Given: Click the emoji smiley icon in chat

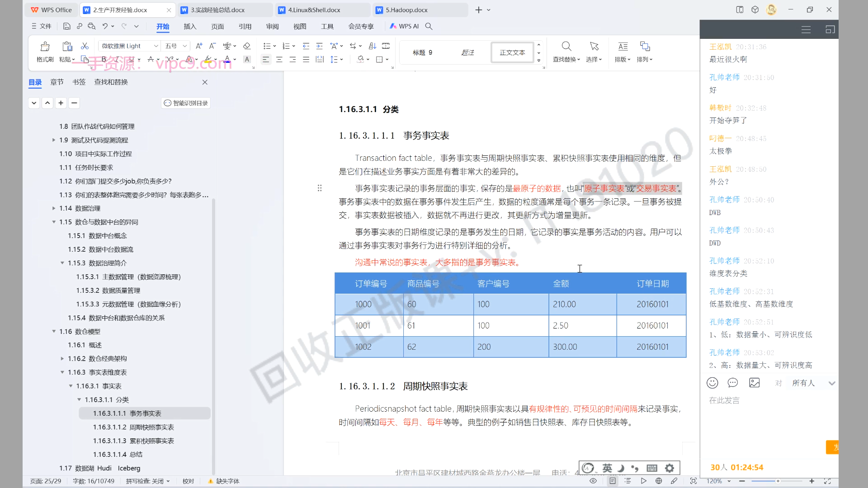Looking at the screenshot, I should [x=712, y=383].
